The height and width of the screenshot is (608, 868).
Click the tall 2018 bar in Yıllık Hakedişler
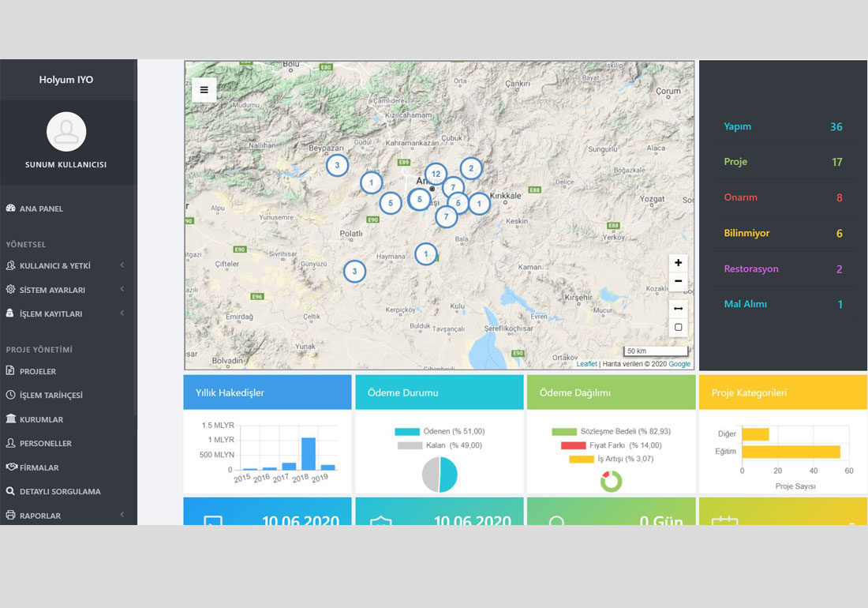(309, 453)
